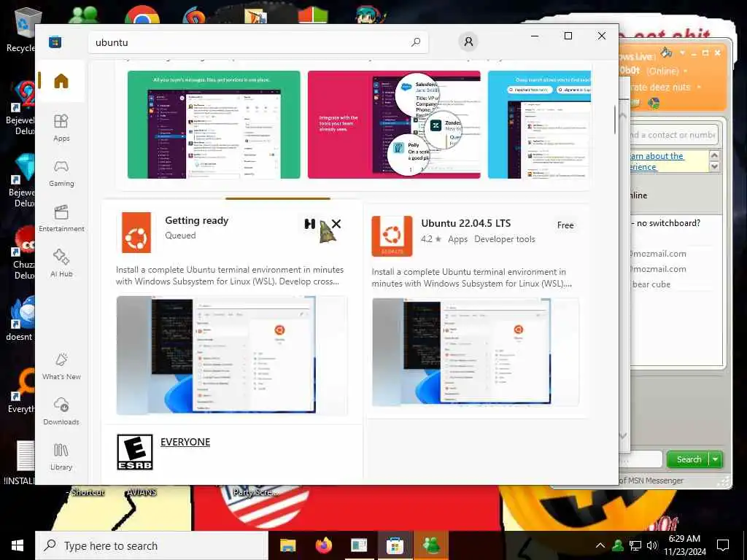Image resolution: width=747 pixels, height=560 pixels.
Task: Click the ESRB Everyone rating badge
Action: (135, 452)
